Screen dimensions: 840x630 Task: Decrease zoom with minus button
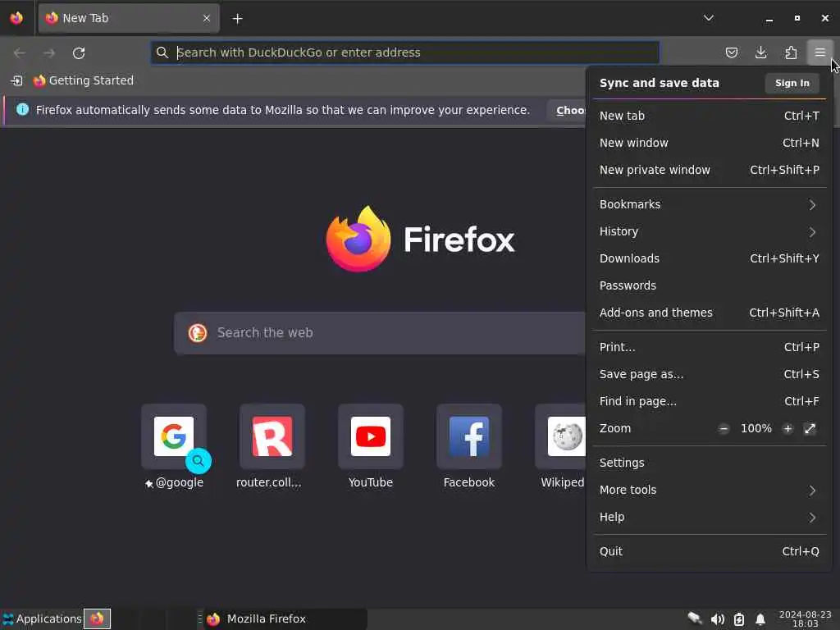point(724,428)
